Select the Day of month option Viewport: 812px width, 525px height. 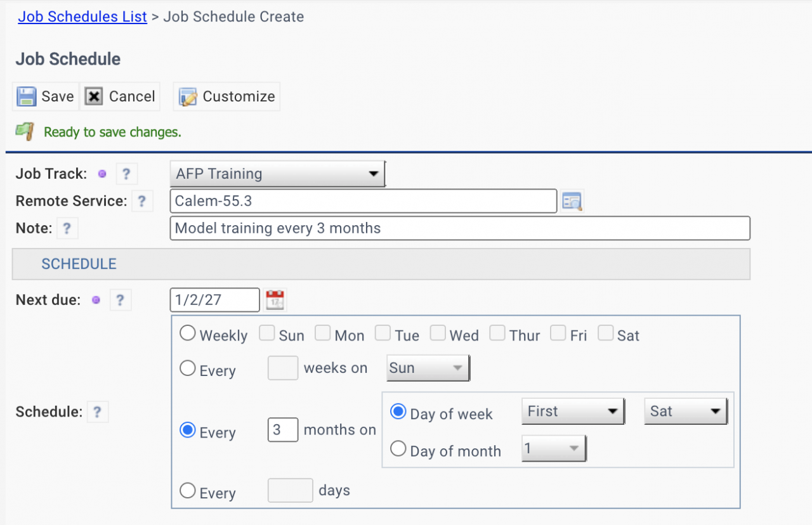pyautogui.click(x=398, y=450)
